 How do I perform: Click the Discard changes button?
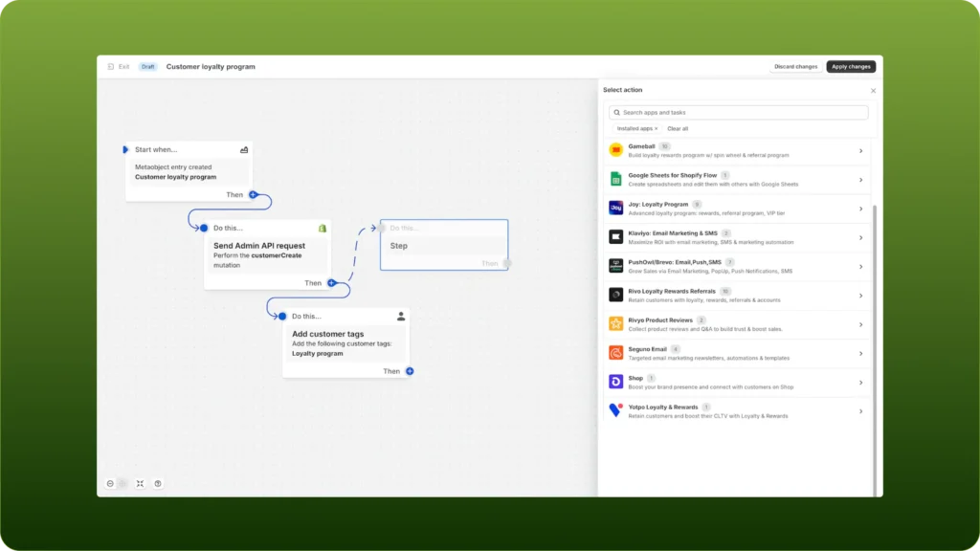[795, 67]
